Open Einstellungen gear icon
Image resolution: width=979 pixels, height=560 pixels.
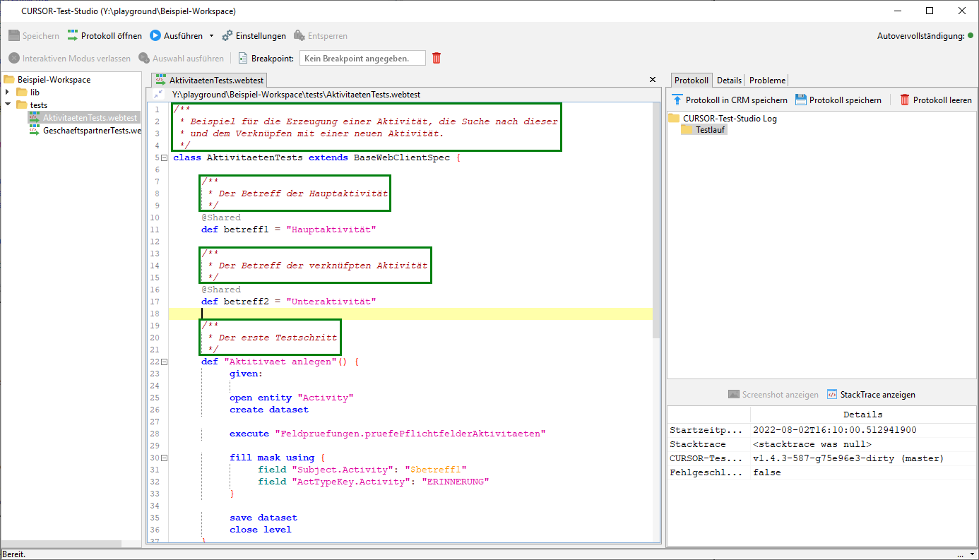point(227,35)
